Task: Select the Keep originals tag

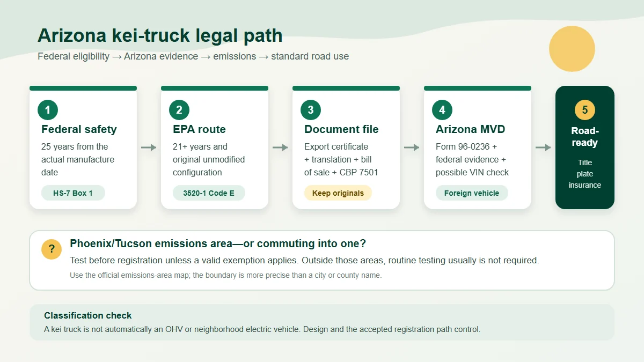Action: click(338, 193)
